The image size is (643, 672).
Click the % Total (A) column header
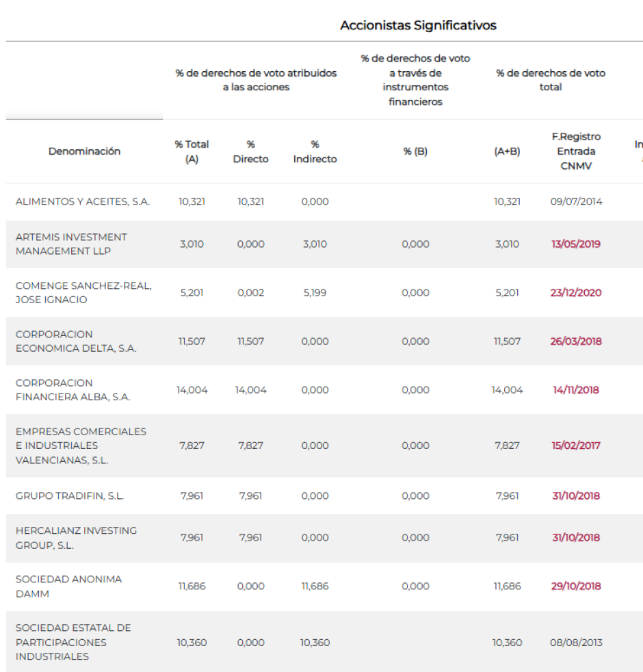pos(192,152)
